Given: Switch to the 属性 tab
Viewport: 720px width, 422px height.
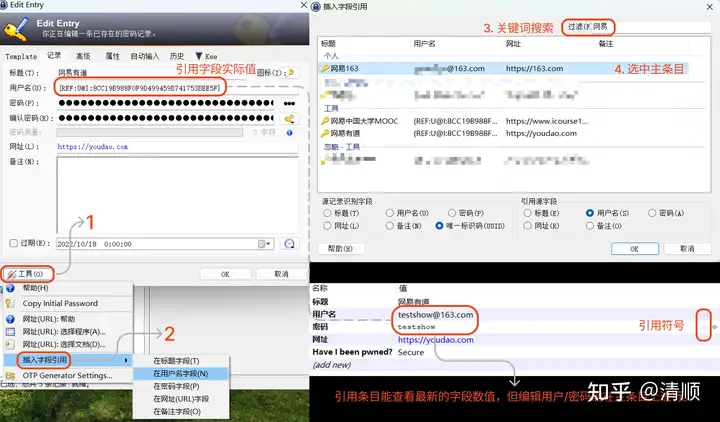Looking at the screenshot, I should (x=112, y=56).
